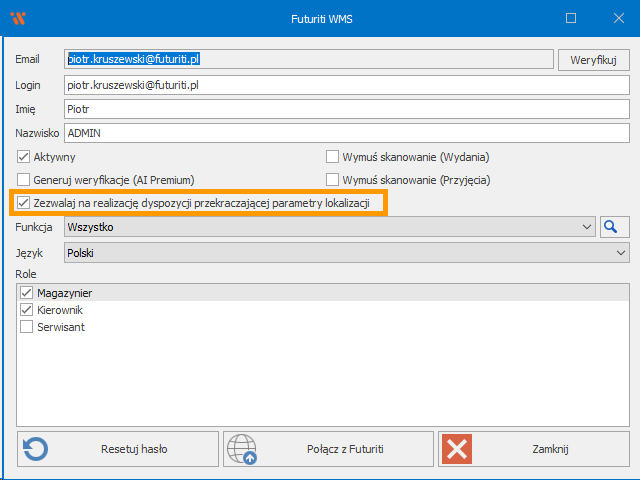Click the globe icon for Futuriti connection

pos(241,449)
